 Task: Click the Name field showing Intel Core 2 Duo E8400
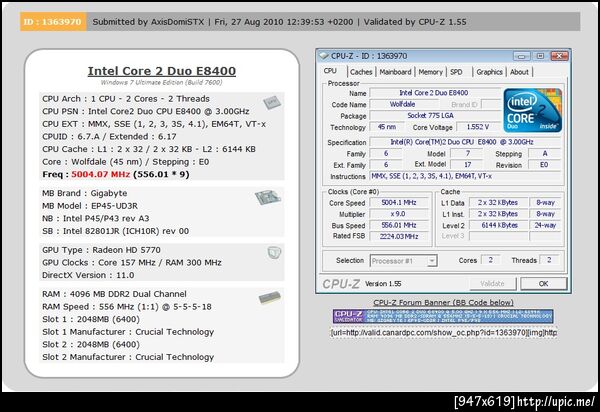(434, 93)
